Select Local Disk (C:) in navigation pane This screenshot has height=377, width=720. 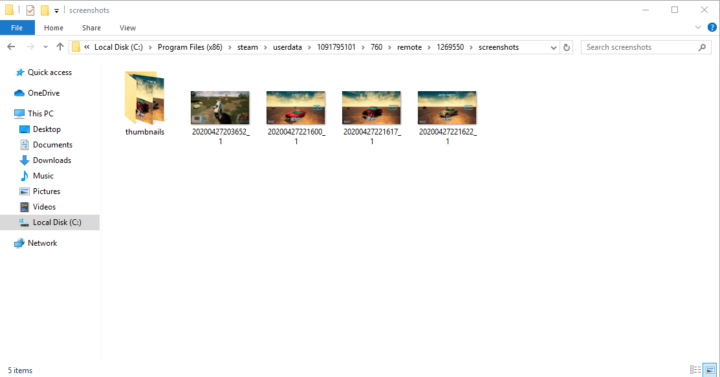pos(50,222)
